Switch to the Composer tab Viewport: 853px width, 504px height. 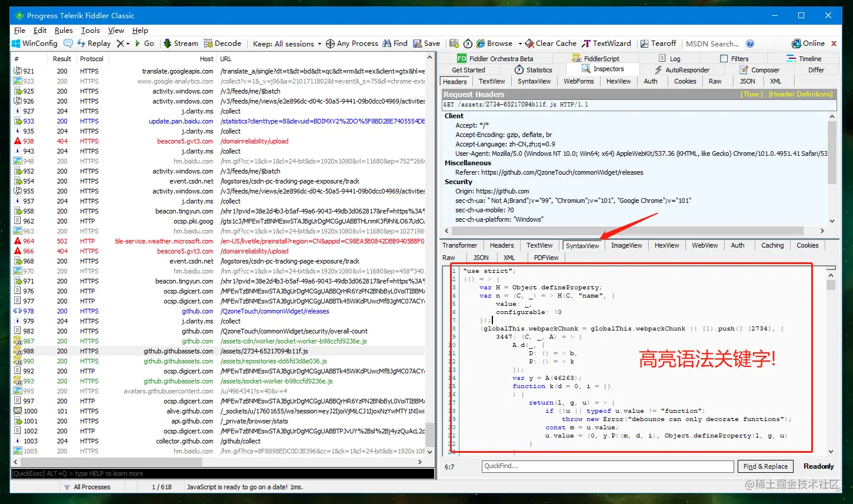click(759, 70)
